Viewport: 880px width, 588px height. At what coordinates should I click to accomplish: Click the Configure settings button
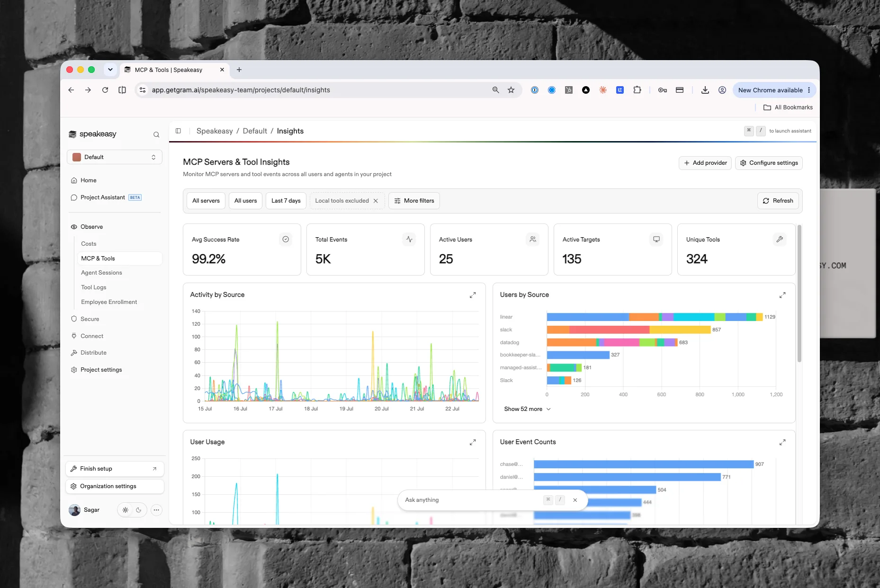[769, 163]
